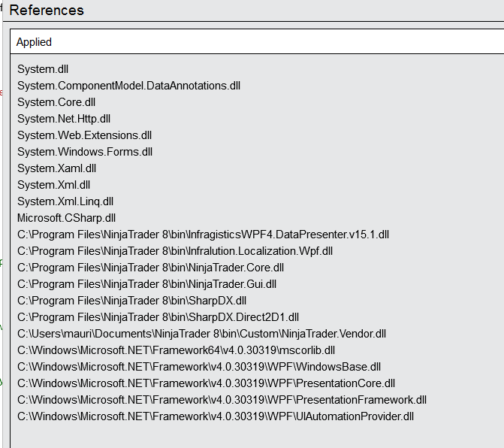Image resolution: width=504 pixels, height=448 pixels.
Task: Select the System.dll reference
Action: [43, 69]
